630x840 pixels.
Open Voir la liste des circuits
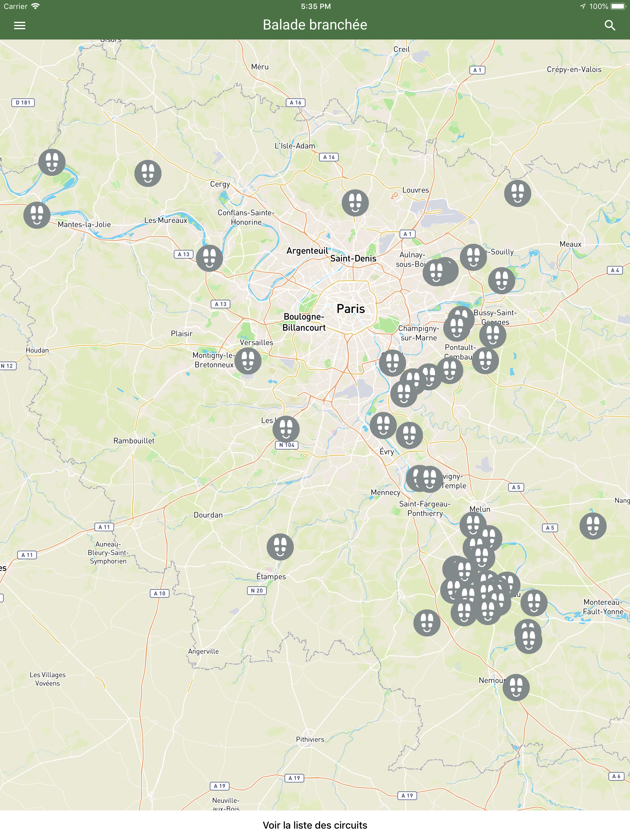coord(315,825)
